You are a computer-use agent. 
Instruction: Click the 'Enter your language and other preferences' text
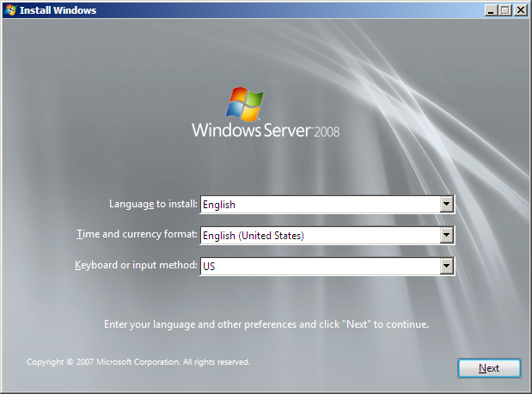coord(266,324)
